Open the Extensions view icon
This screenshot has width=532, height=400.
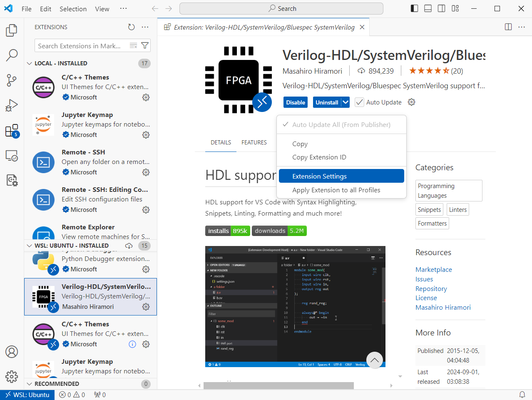[12, 131]
